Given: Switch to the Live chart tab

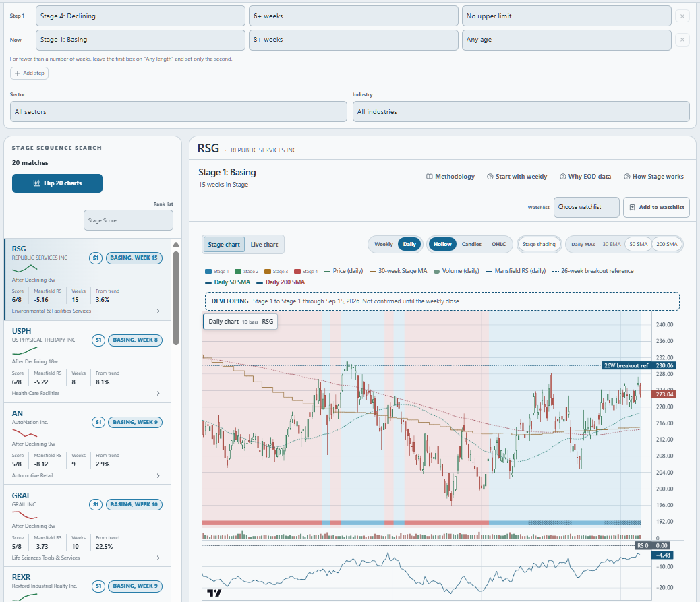Looking at the screenshot, I should pos(264,245).
